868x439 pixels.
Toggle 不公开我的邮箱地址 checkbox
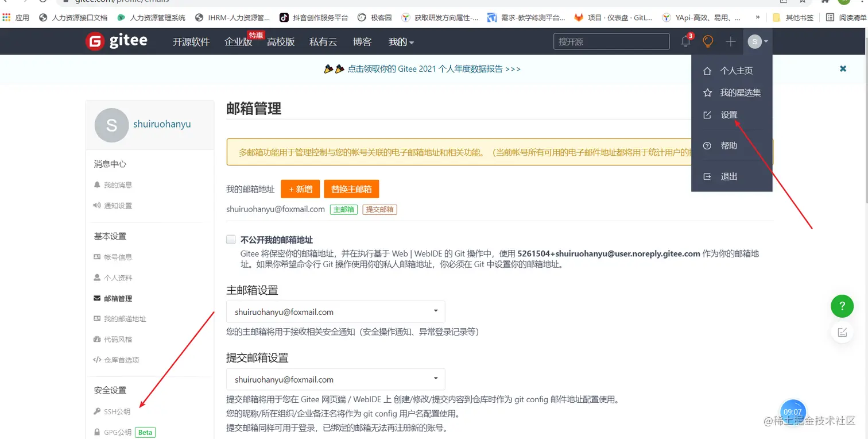[x=231, y=240]
